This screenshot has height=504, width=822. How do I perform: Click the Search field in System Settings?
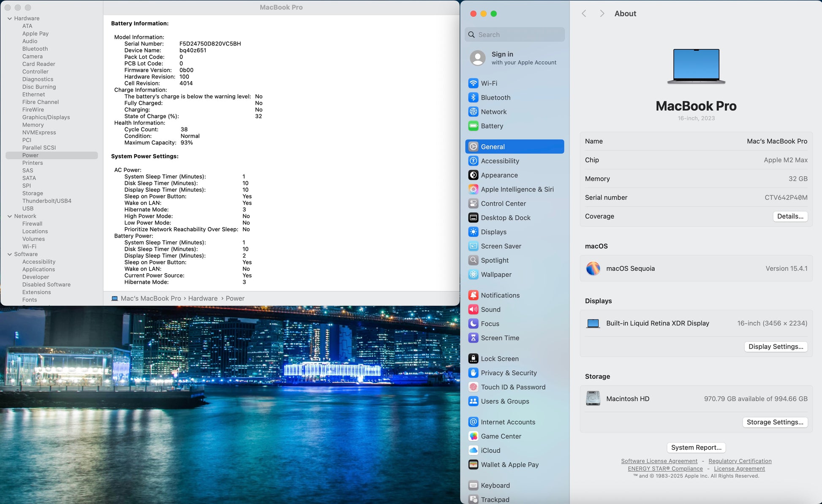(515, 35)
